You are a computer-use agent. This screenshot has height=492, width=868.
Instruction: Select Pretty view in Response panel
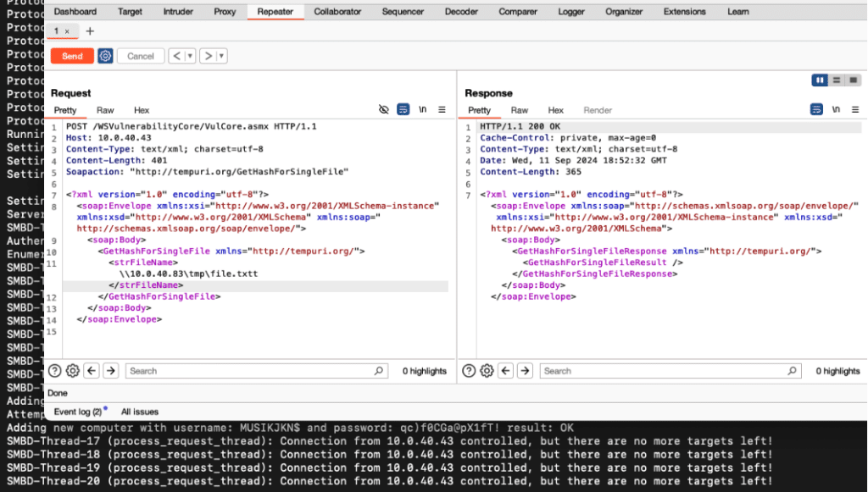480,110
